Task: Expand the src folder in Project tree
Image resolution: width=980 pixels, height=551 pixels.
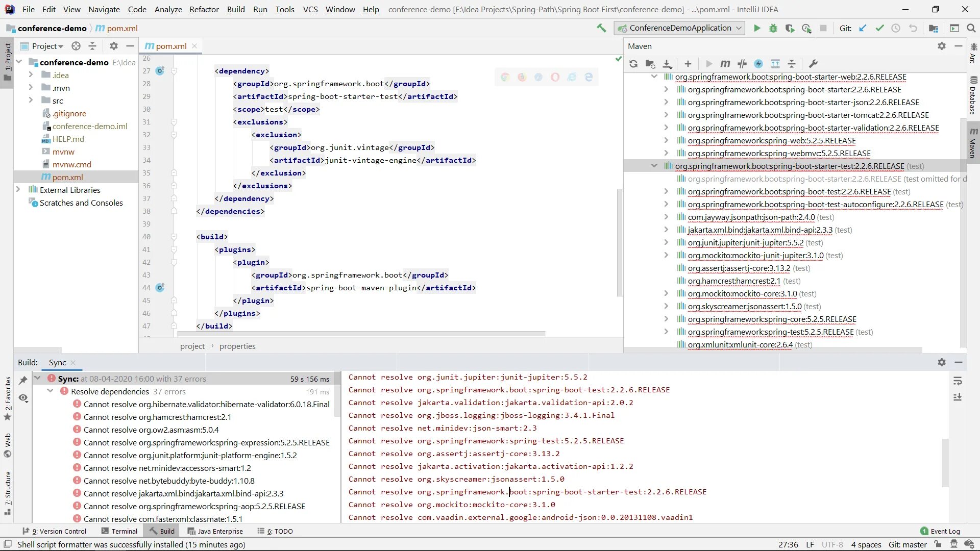Action: point(31,101)
